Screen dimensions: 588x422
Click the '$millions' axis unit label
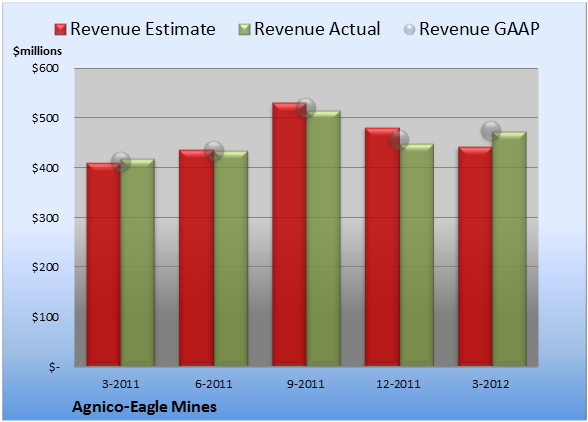click(37, 51)
